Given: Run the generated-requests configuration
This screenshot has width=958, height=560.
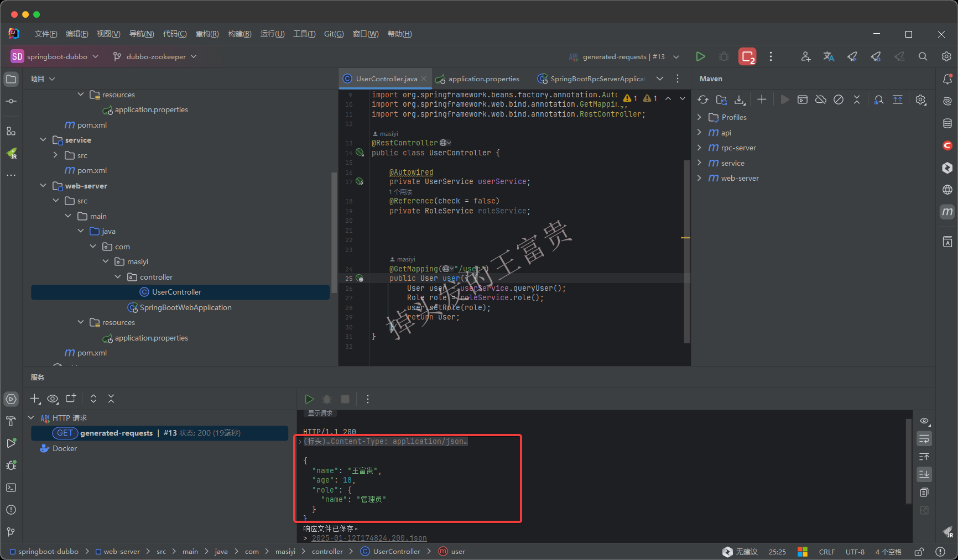Looking at the screenshot, I should point(700,56).
